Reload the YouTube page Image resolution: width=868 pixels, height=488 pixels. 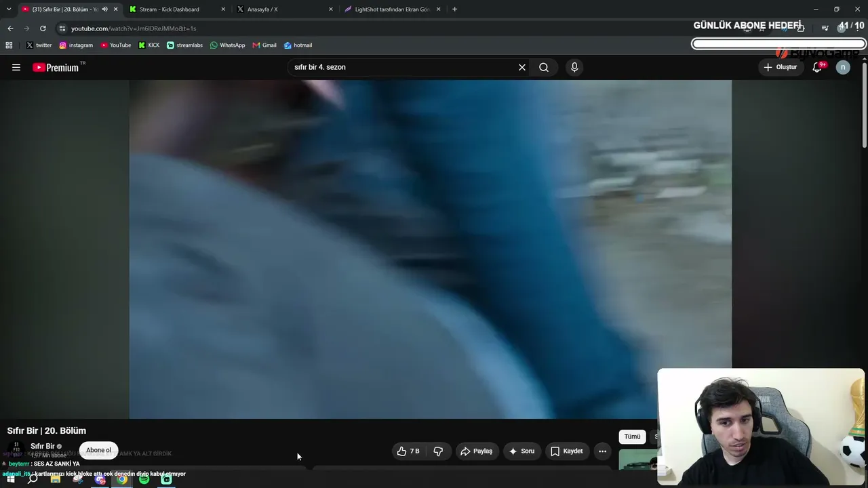click(43, 28)
